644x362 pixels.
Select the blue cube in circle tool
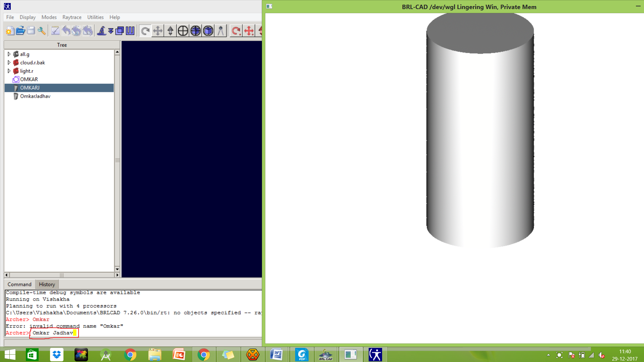pyautogui.click(x=208, y=31)
